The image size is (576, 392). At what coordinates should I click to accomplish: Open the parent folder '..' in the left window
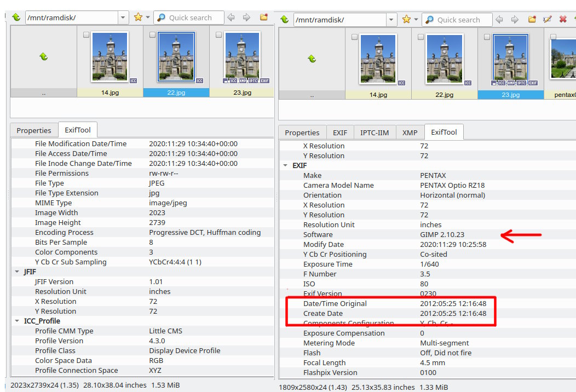(x=44, y=61)
